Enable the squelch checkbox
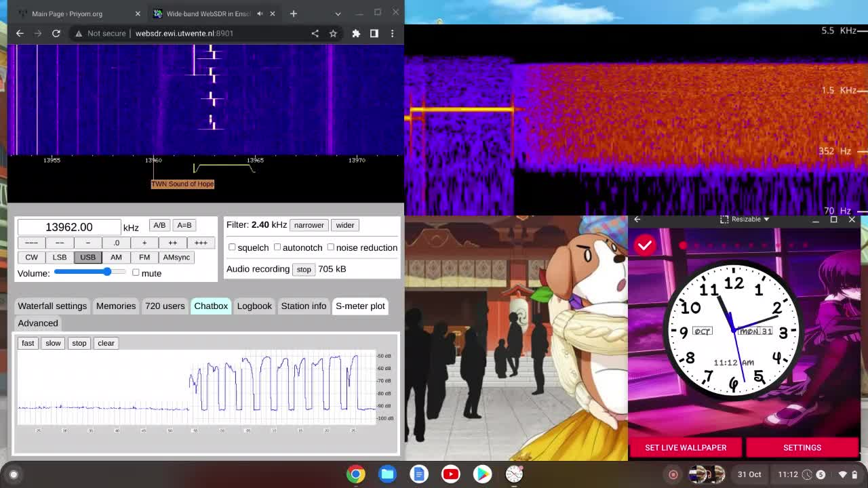This screenshot has height=488, width=868. pyautogui.click(x=232, y=247)
